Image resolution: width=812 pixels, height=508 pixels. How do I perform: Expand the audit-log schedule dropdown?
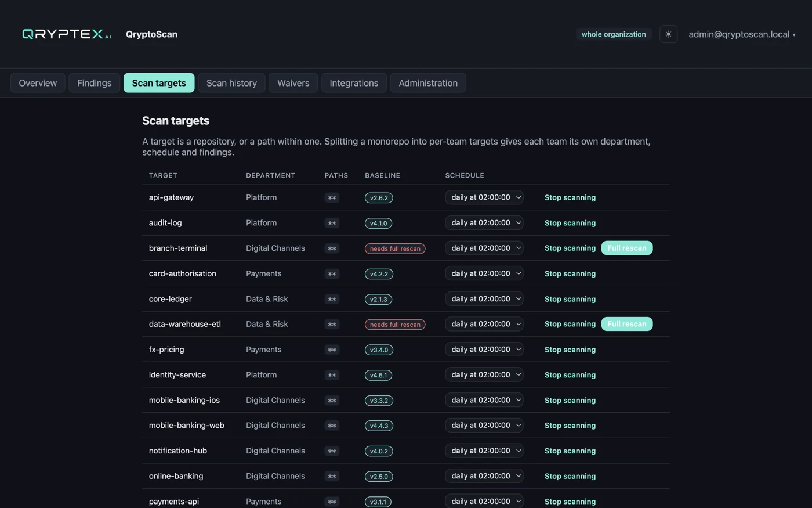click(484, 223)
